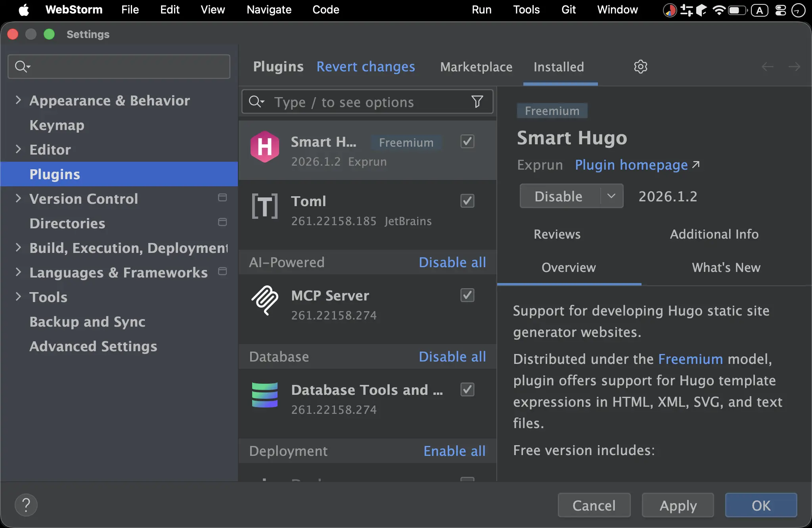Screen dimensions: 812x528
Task: Open the Additional Info tab
Action: (714, 234)
